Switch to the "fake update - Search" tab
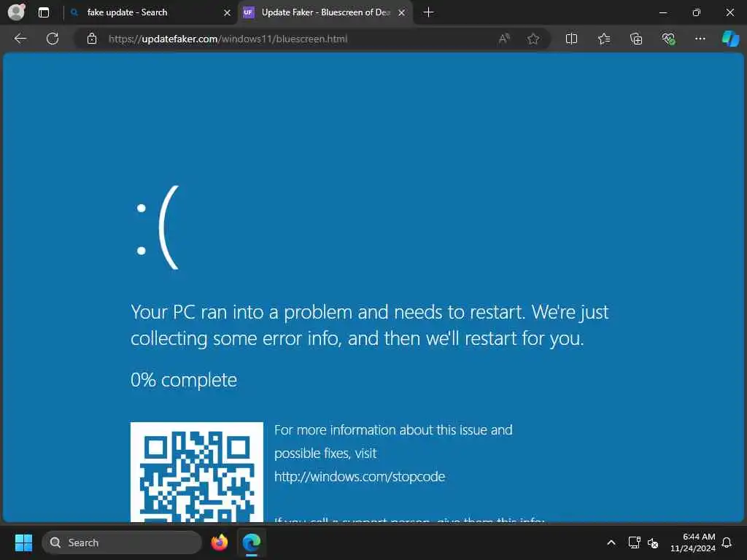The image size is (747, 560). click(x=127, y=12)
